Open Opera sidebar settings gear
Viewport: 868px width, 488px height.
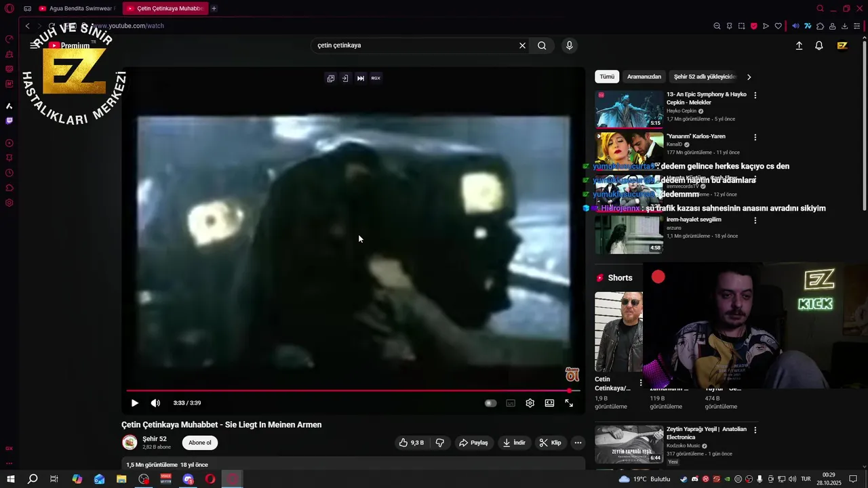click(9, 203)
